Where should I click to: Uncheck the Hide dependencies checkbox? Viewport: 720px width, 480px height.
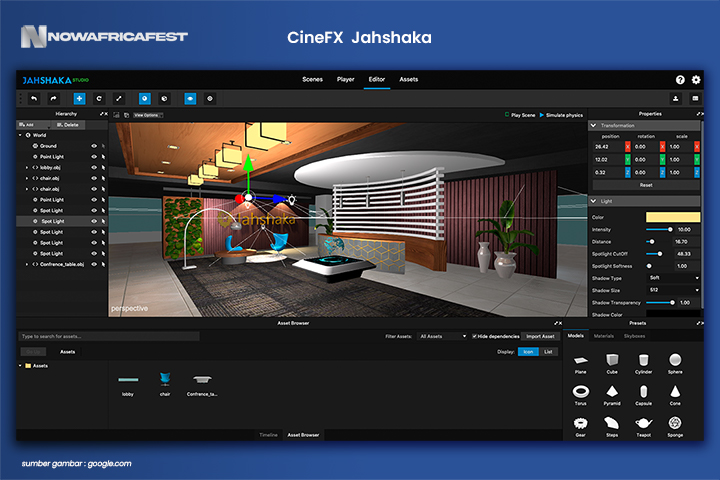click(x=474, y=336)
